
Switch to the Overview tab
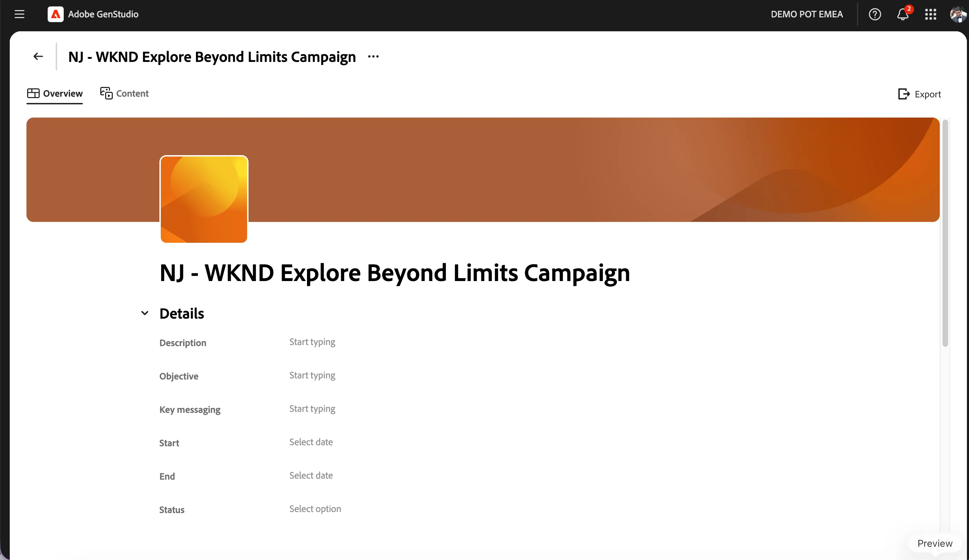tap(55, 94)
